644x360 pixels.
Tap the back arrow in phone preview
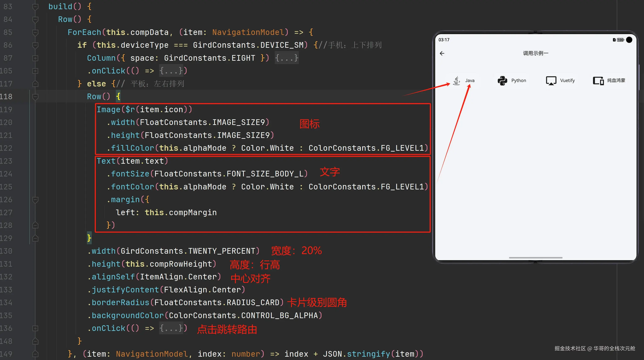442,53
